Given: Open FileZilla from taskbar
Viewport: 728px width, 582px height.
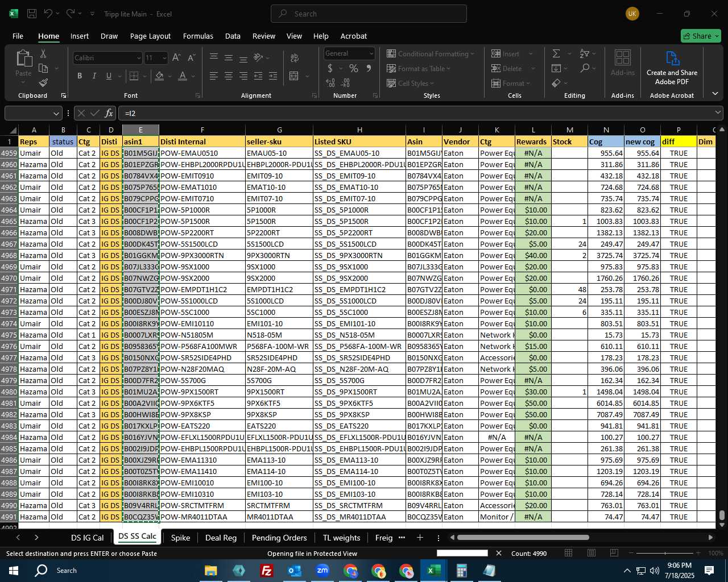Looking at the screenshot, I should (x=266, y=571).
